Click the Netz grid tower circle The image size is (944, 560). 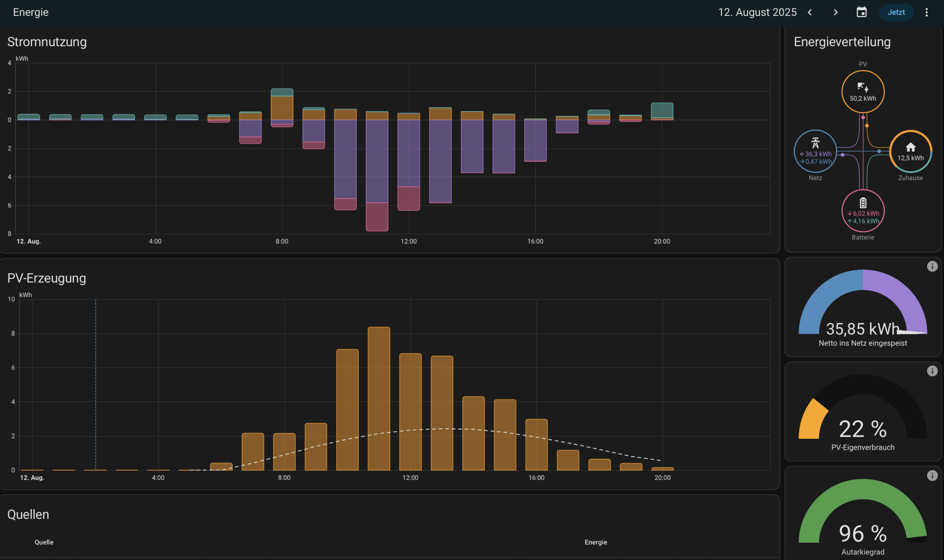(815, 151)
